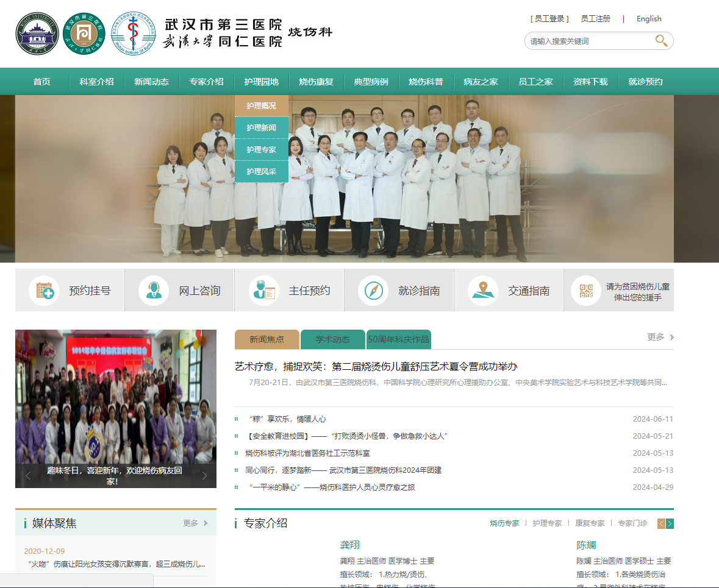The image size is (719, 588).
Task: Open 员工之家 in the navigation bar
Action: 535,82
